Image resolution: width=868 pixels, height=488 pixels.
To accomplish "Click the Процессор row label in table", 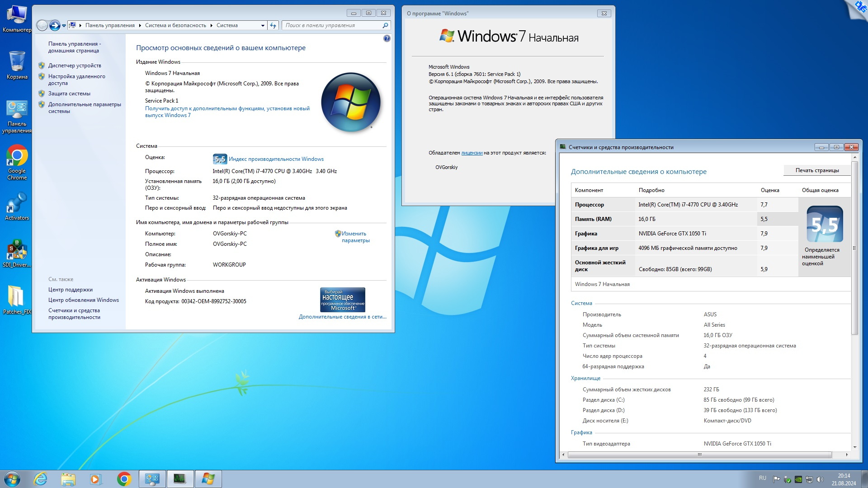I will [x=589, y=205].
